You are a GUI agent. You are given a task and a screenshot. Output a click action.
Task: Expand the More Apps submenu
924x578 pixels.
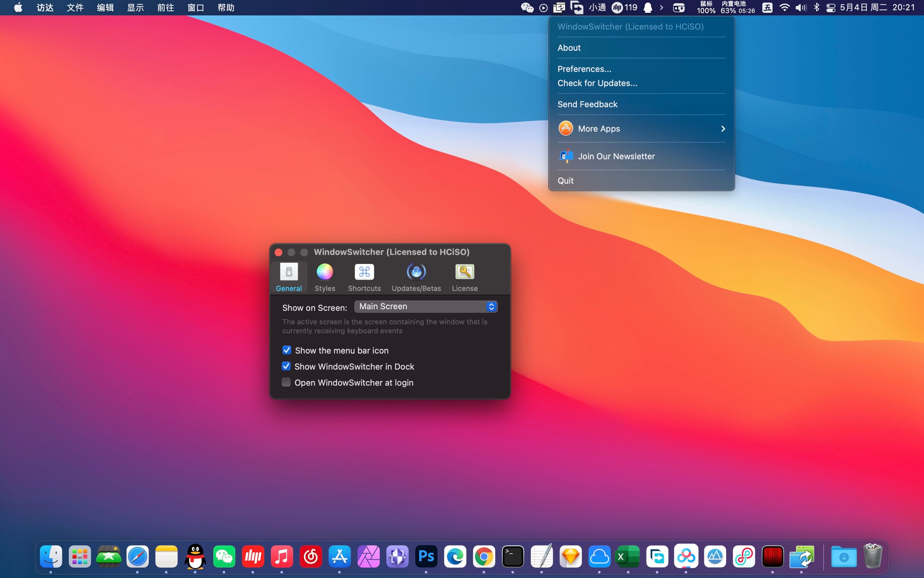click(x=641, y=128)
